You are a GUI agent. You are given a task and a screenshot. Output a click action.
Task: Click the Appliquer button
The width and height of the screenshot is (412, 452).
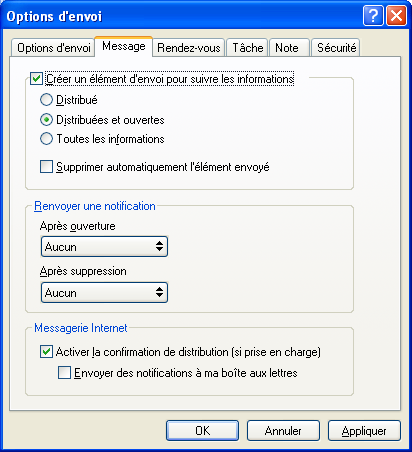[x=364, y=431]
